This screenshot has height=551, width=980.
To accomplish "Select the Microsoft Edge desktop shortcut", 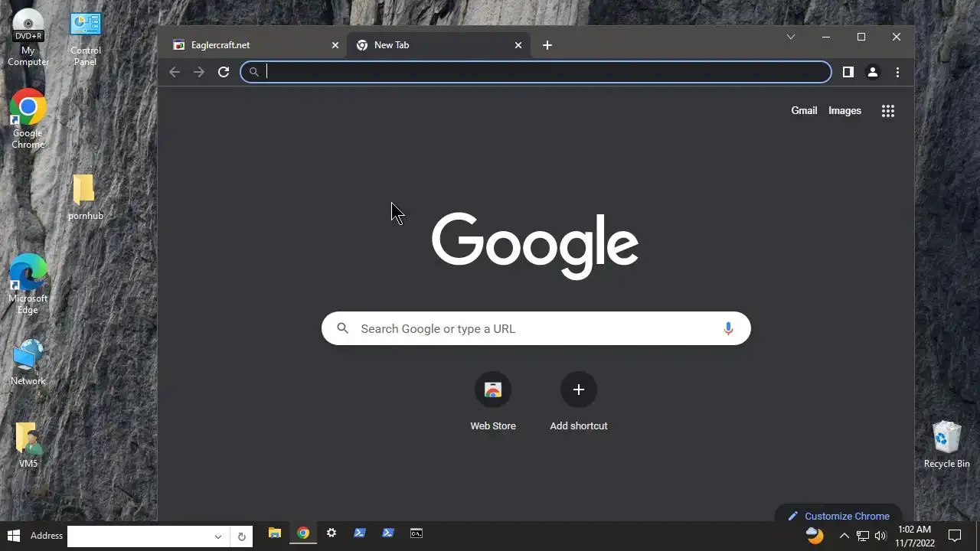I will tap(28, 285).
